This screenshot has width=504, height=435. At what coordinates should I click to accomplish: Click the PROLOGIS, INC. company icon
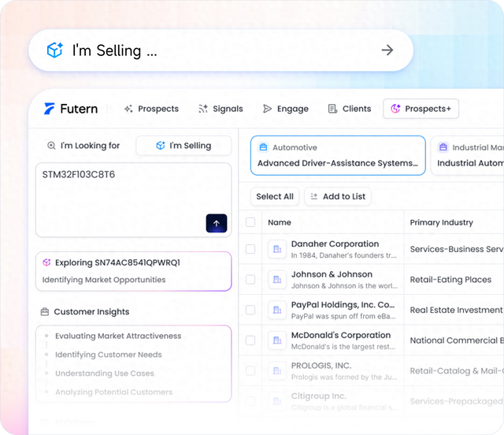(x=277, y=370)
